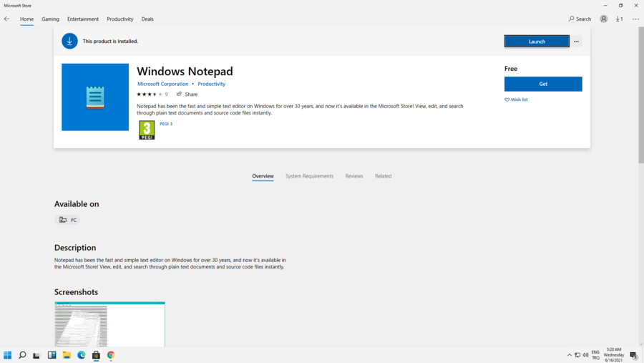This screenshot has height=363, width=644.
Task: Open the clock and date flyout
Action: click(614, 355)
